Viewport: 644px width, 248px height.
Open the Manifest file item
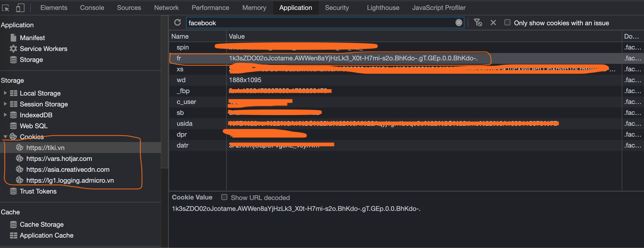tap(32, 38)
